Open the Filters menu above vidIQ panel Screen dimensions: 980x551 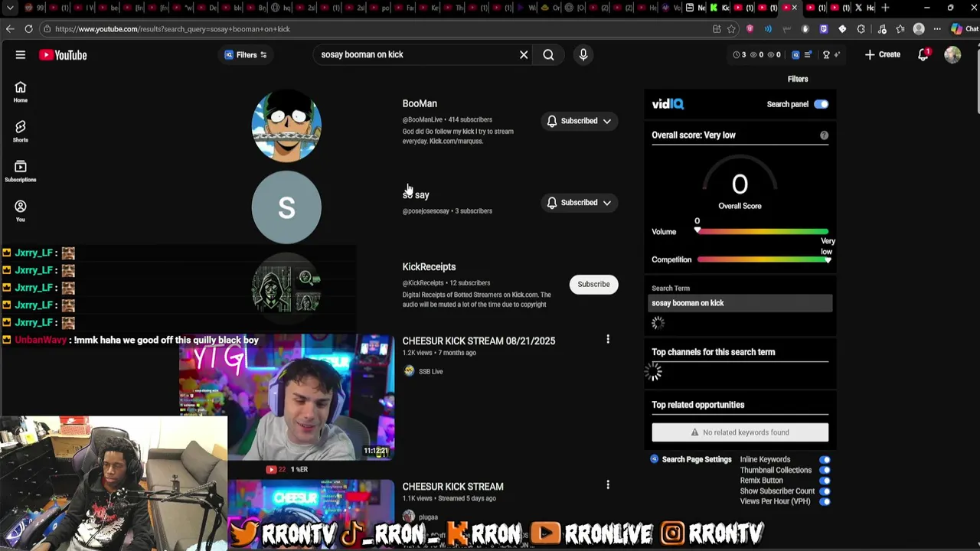[798, 79]
